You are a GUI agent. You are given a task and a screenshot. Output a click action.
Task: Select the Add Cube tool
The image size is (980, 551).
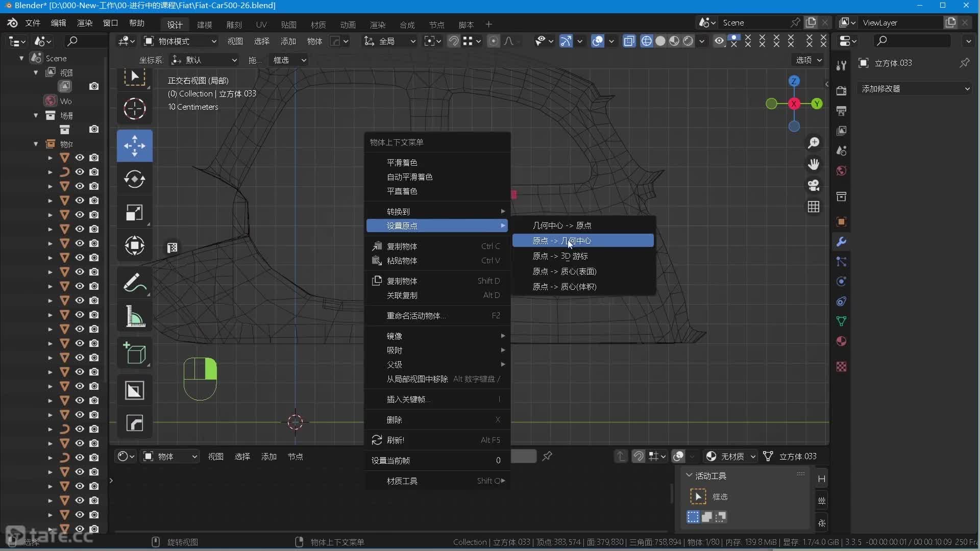click(135, 353)
